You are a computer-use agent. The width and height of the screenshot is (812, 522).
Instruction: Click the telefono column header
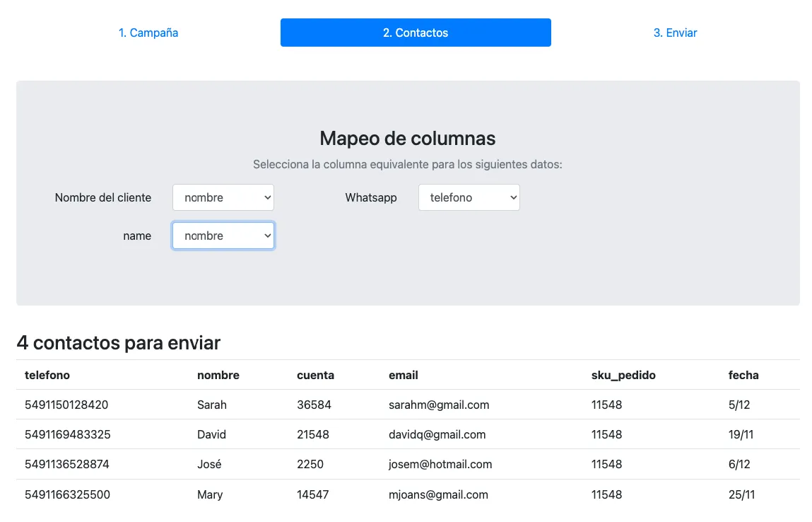coord(47,376)
